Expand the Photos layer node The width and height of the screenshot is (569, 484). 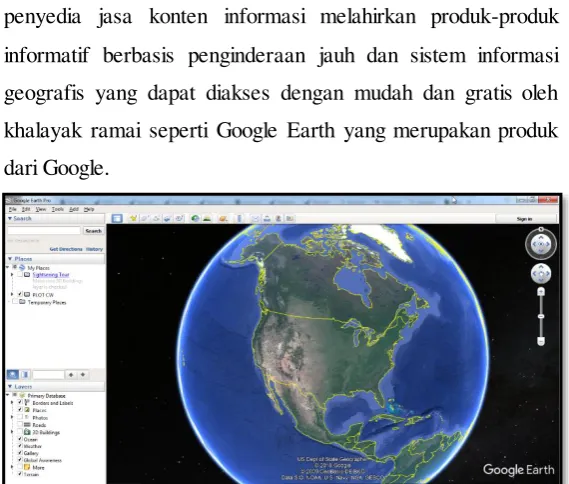13,417
